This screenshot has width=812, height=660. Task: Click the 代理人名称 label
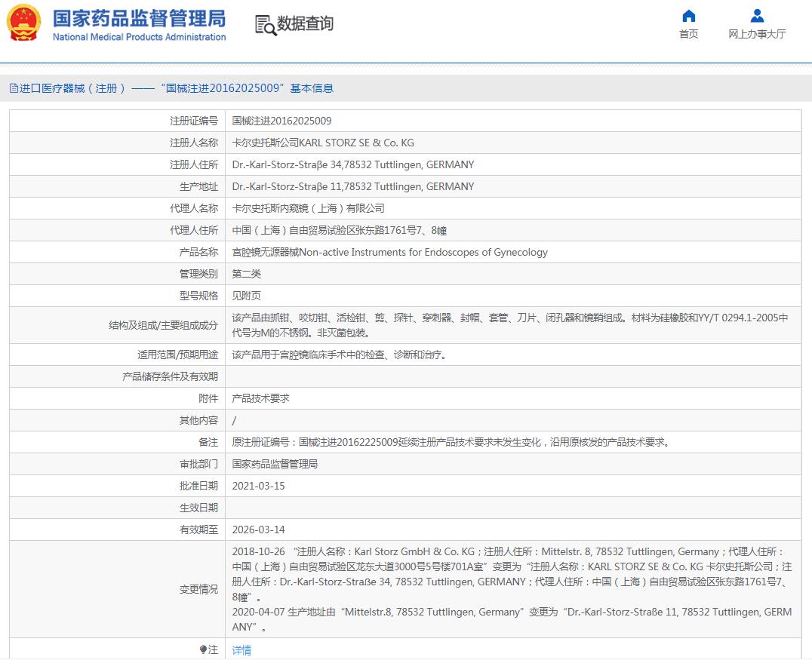tap(194, 209)
